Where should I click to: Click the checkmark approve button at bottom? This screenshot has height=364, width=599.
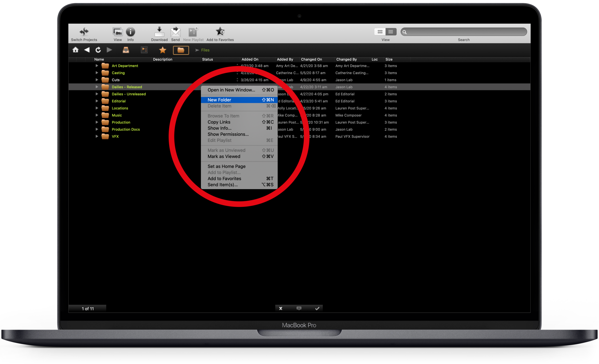317,308
